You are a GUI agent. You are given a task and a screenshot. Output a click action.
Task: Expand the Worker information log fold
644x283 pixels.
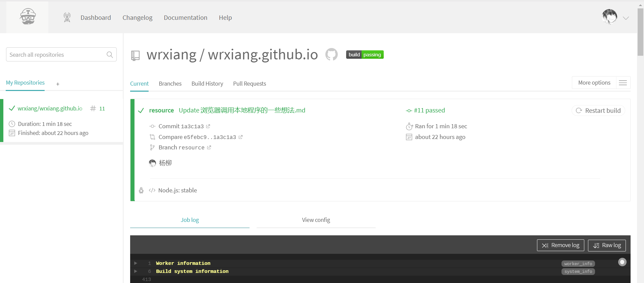tap(136, 263)
